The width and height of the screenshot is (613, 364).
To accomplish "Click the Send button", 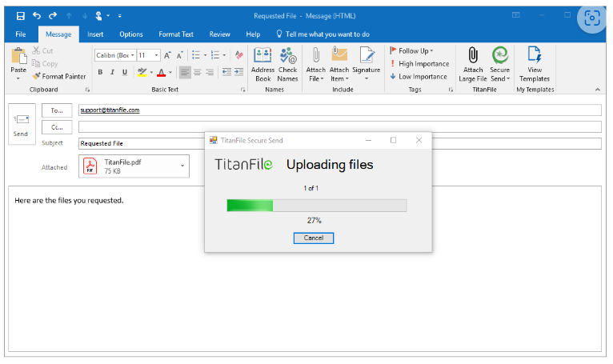I will coord(22,124).
